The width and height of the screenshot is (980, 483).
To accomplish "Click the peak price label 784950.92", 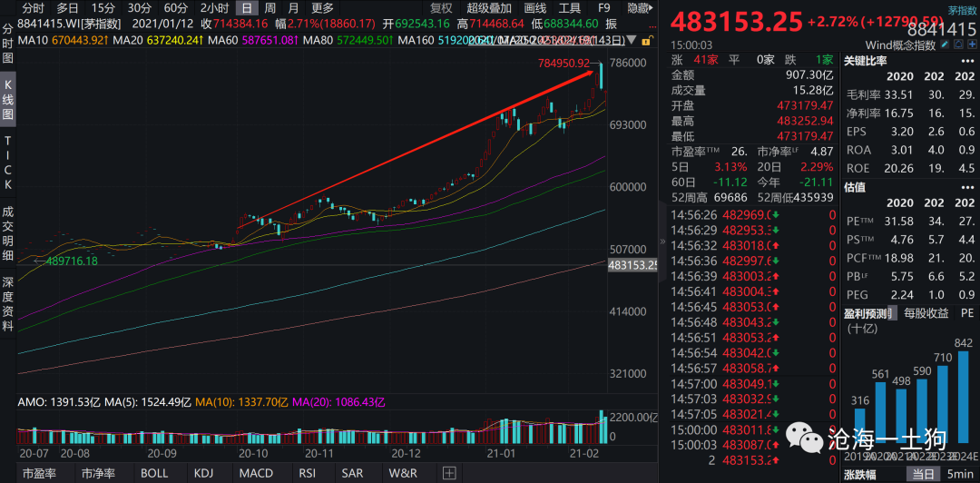I will coord(563,64).
